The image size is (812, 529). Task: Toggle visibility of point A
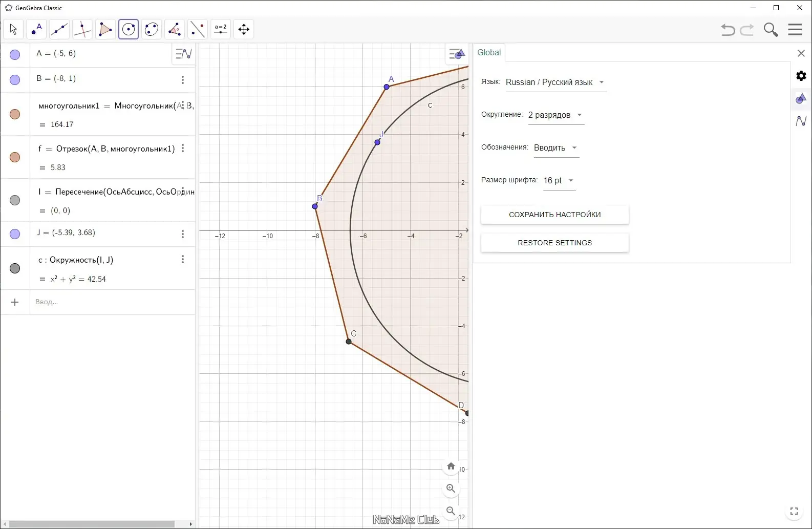pyautogui.click(x=15, y=55)
